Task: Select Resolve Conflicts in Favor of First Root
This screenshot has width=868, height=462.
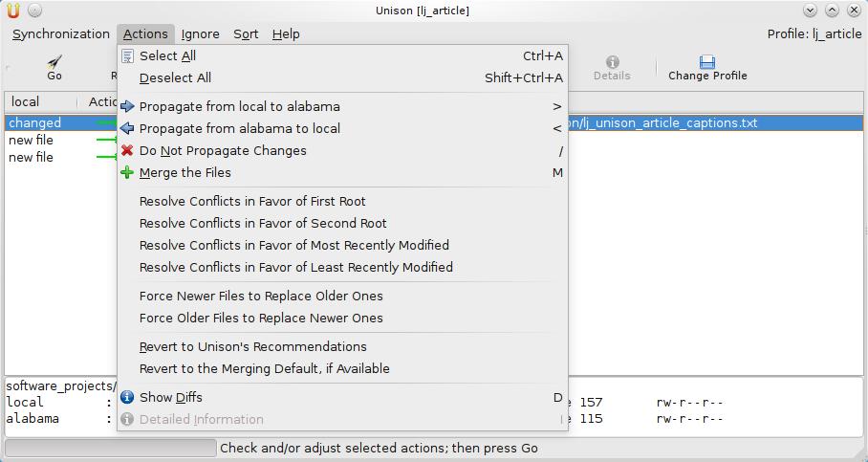Action: (252, 201)
